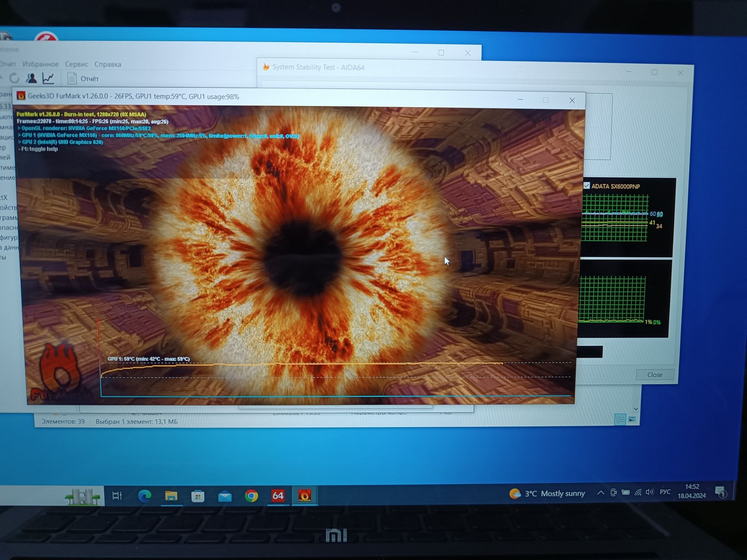
Task: Click the volume speaker tray icon
Action: (650, 492)
